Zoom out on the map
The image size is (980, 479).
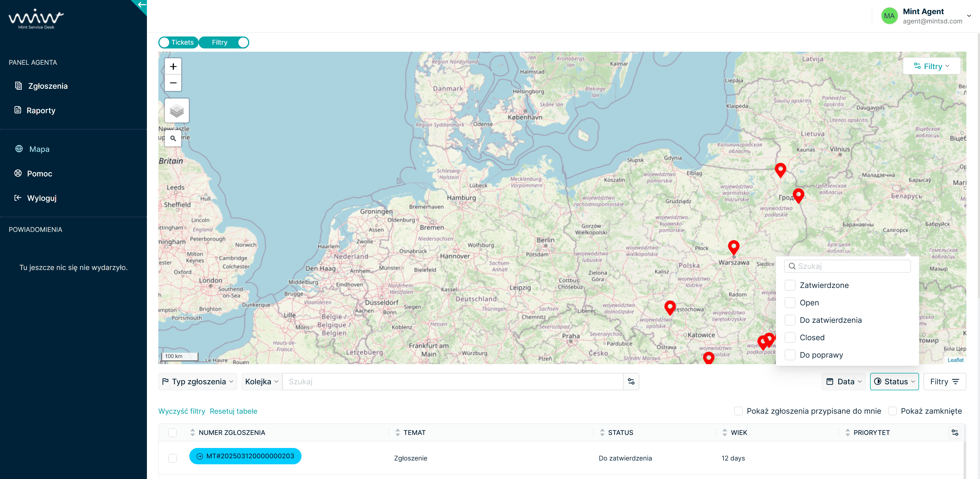[x=173, y=83]
